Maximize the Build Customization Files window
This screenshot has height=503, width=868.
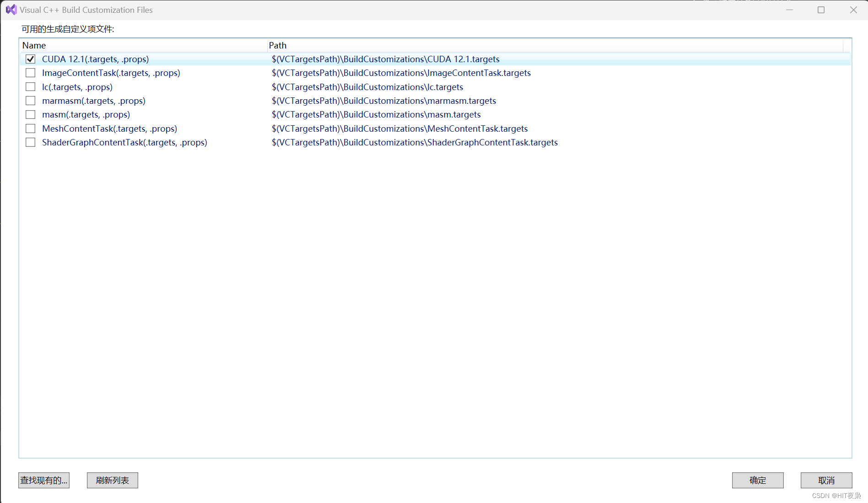pyautogui.click(x=821, y=10)
